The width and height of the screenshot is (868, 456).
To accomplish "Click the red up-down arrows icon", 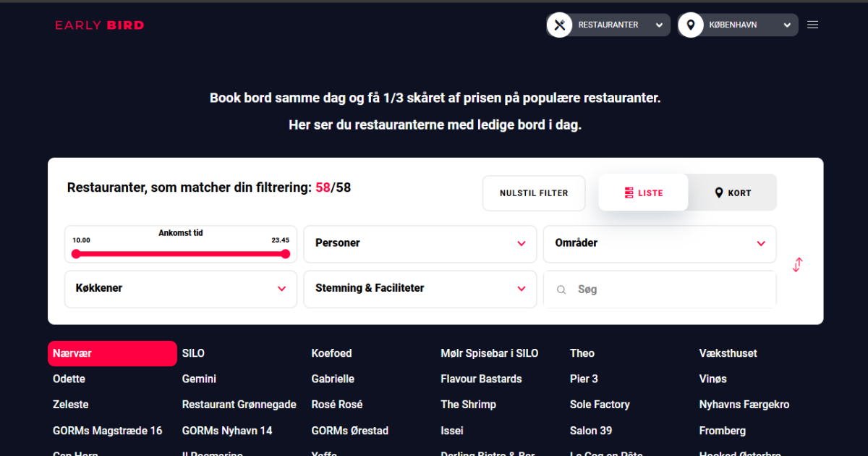I will click(797, 265).
